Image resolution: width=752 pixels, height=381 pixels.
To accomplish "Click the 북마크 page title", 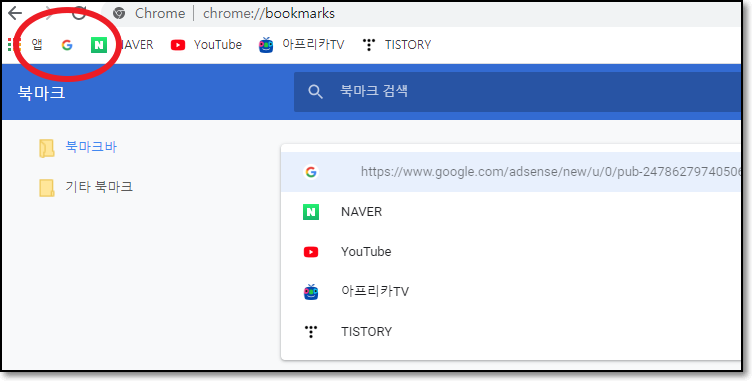I will point(41,92).
